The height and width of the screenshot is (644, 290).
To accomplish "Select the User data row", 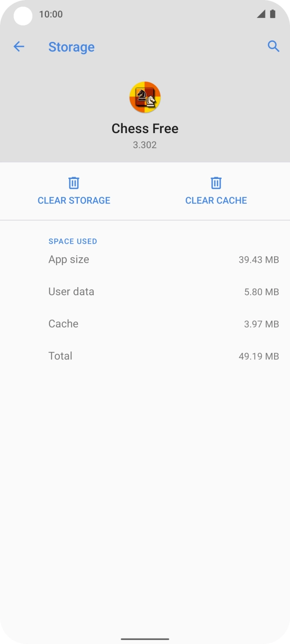I will pyautogui.click(x=145, y=291).
